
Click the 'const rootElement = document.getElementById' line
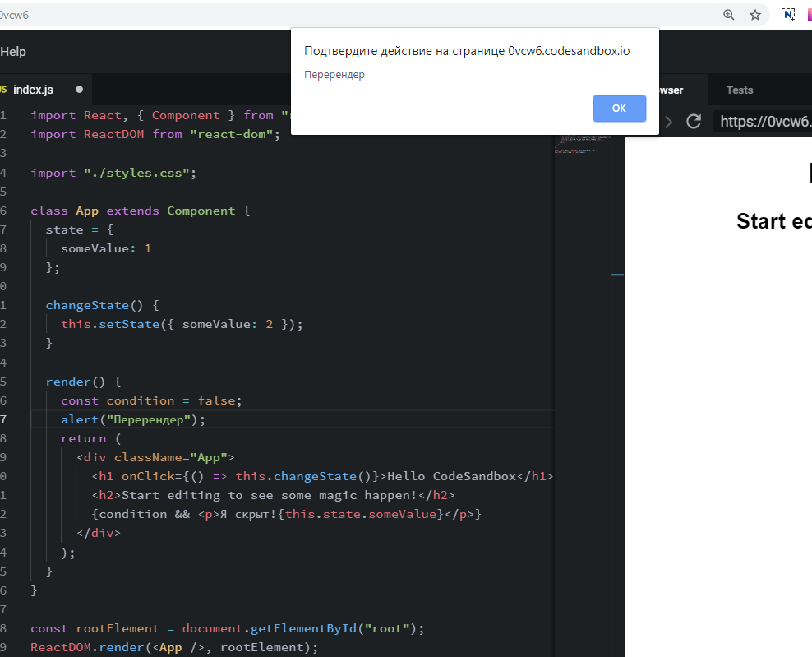point(228,628)
